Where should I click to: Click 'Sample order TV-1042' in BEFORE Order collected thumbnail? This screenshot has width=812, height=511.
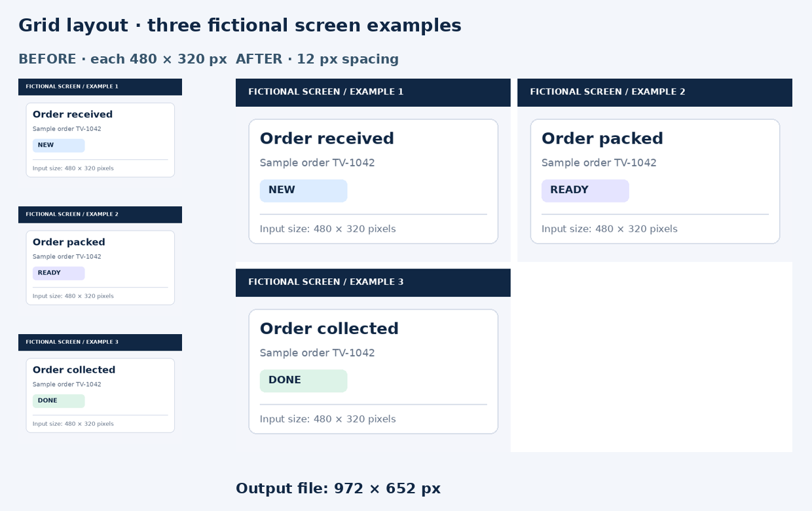coord(67,385)
